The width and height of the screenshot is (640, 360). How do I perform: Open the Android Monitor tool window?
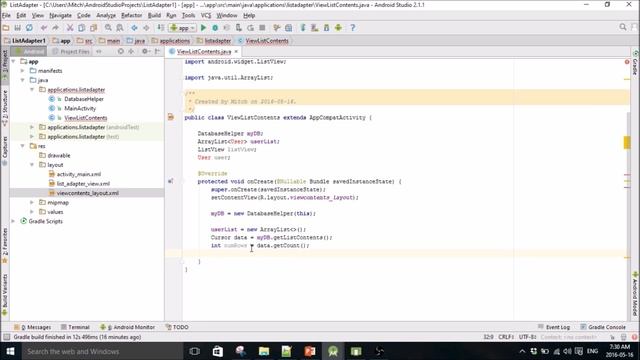click(x=128, y=327)
